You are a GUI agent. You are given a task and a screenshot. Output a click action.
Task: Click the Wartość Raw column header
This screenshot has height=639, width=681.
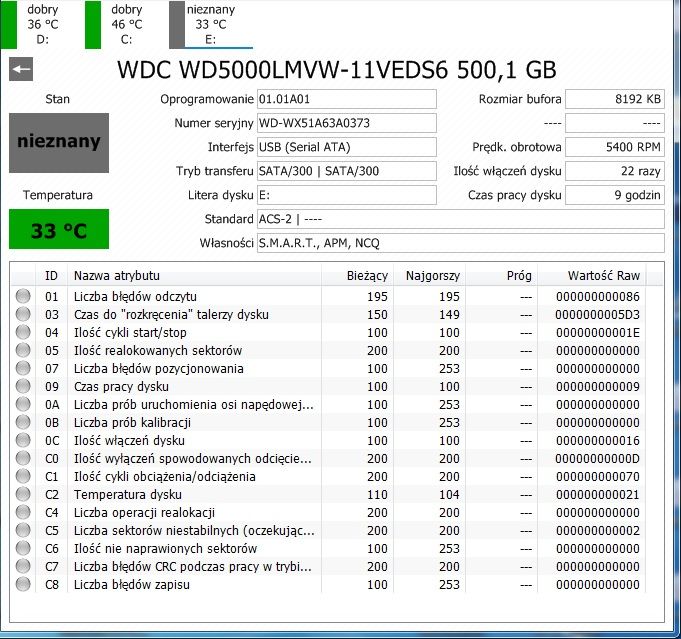coord(592,275)
